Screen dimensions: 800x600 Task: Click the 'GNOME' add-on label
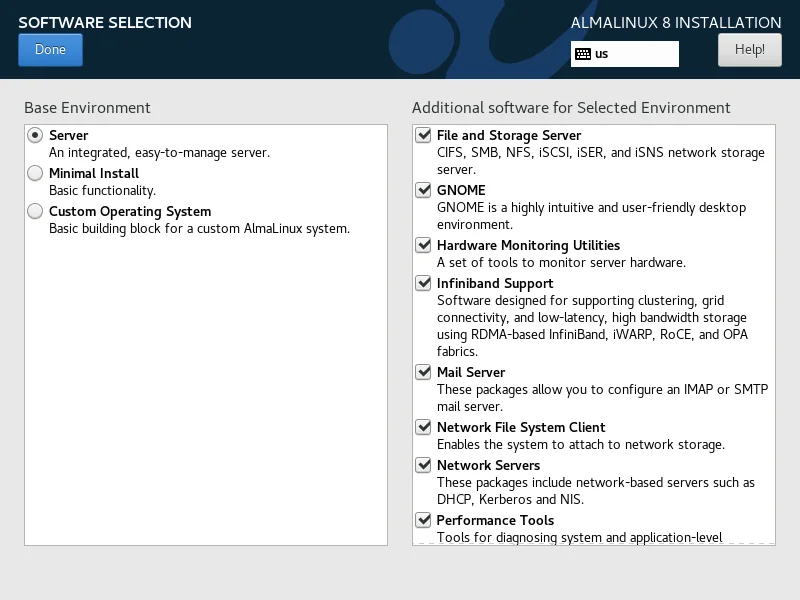[x=461, y=190]
